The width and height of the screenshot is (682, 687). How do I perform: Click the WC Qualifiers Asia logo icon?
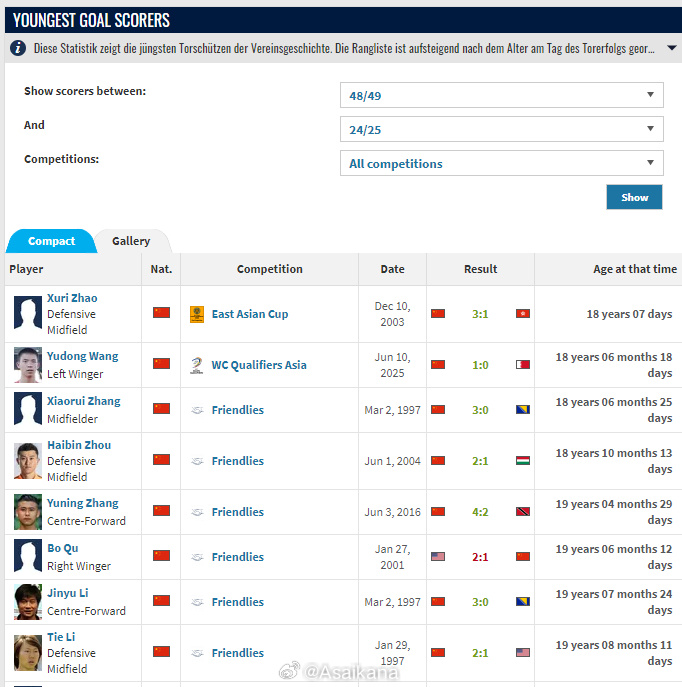tap(197, 365)
